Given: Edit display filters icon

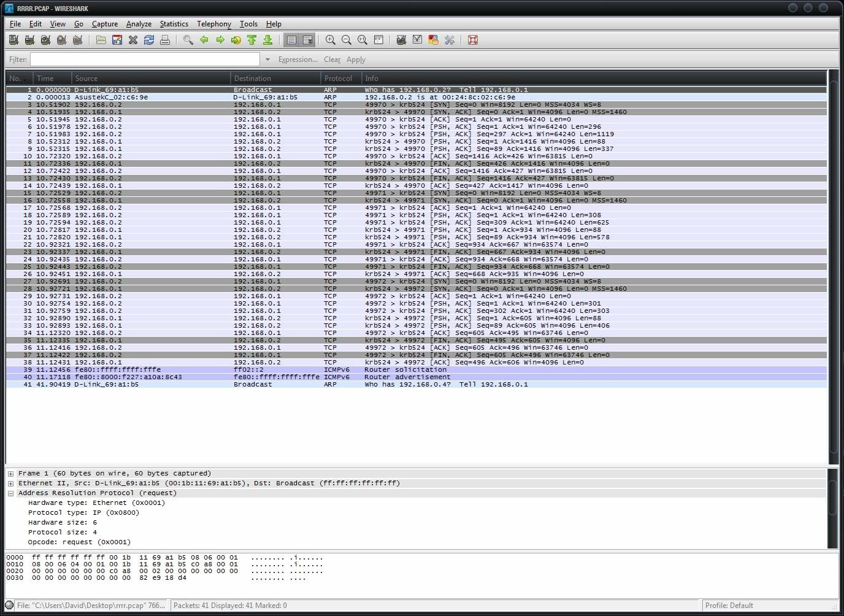Looking at the screenshot, I should (418, 40).
